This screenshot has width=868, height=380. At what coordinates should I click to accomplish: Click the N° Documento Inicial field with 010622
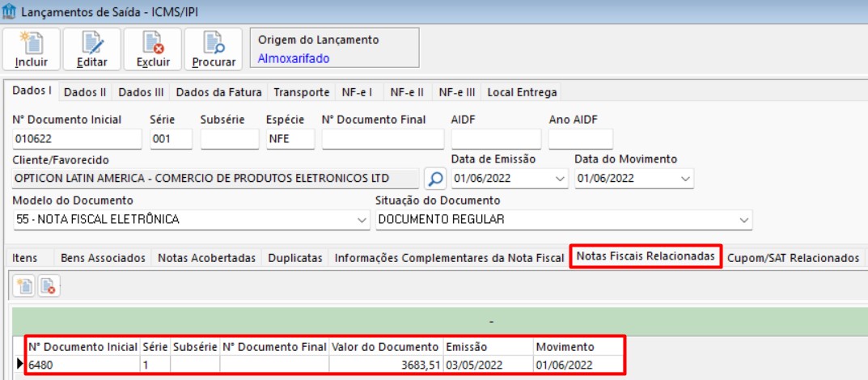pos(76,139)
